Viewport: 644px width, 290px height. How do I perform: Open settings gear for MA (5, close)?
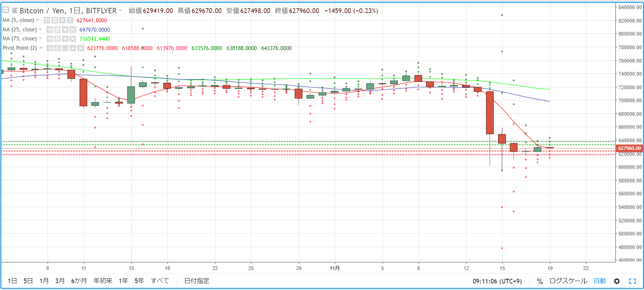54,20
